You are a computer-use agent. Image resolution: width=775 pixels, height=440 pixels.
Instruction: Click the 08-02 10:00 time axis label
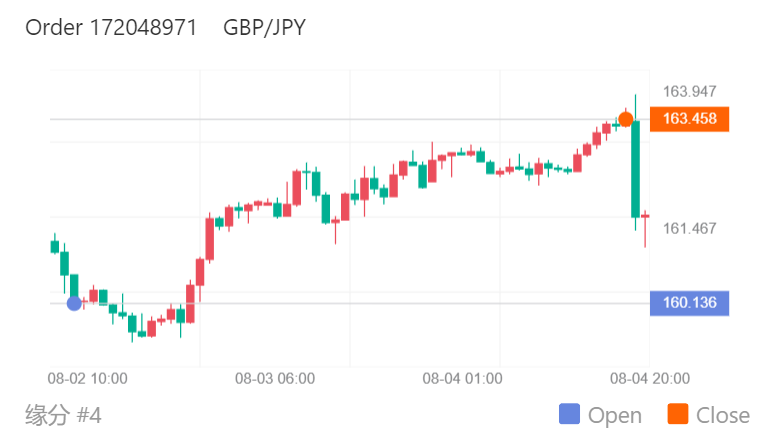click(x=88, y=379)
